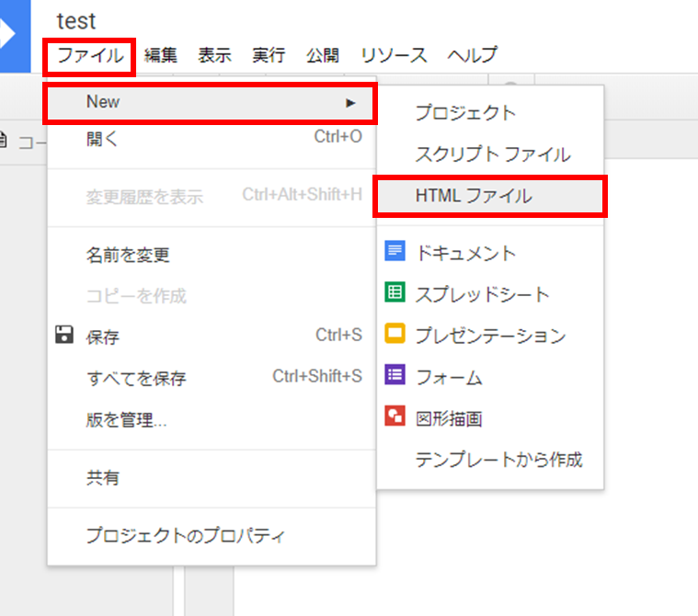Choose 図形描画 label in New submenu
Screen dimensions: 698x616
(449, 418)
